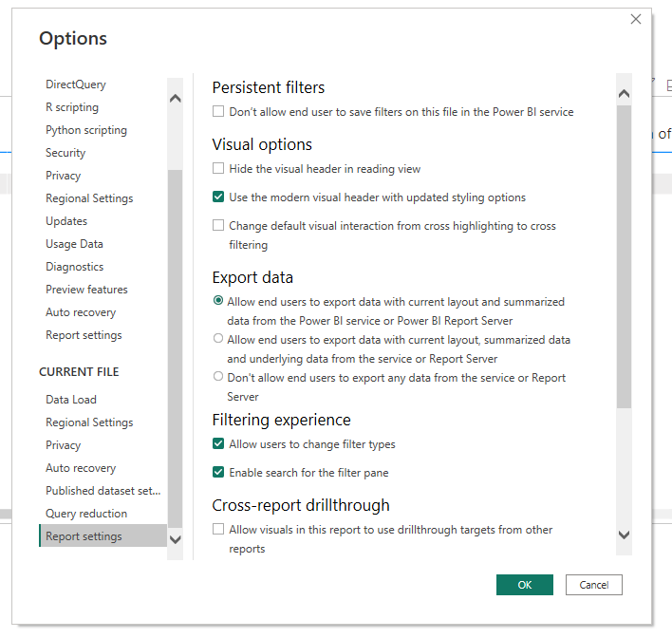Open Preview features page
The image size is (672, 638).
86,290
